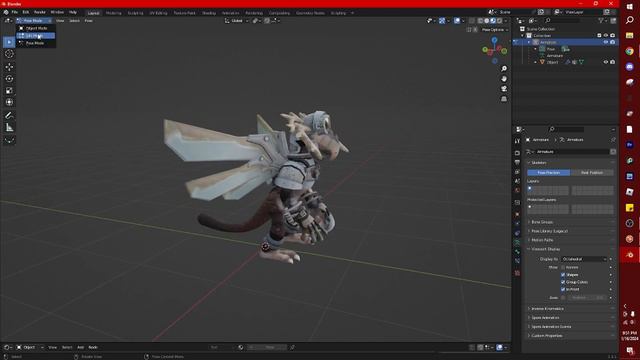Click the first armature layer dot
This screenshot has height=360, width=640.
(x=530, y=188)
